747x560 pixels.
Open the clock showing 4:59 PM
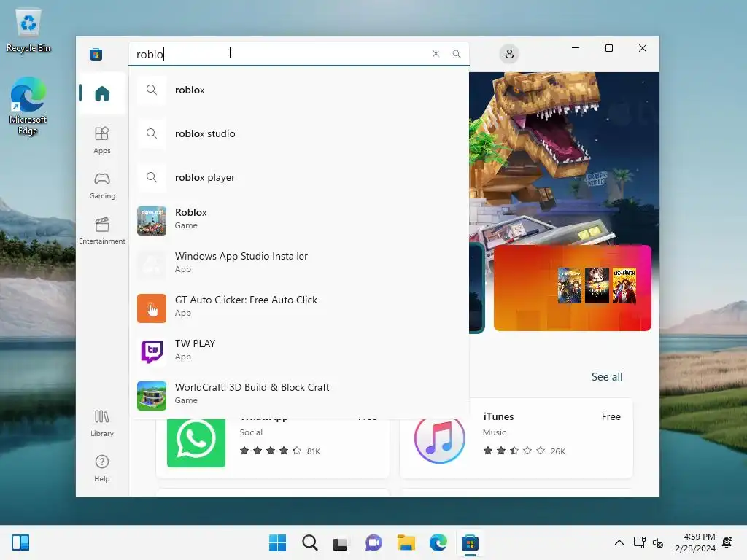click(x=695, y=542)
